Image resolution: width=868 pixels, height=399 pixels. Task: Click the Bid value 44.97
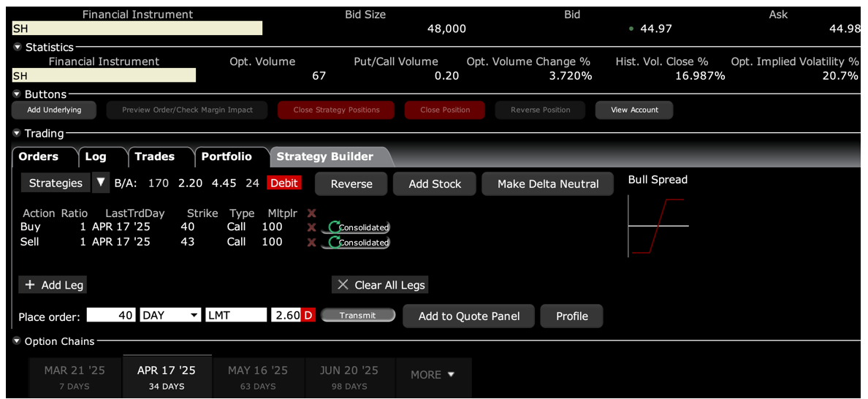(x=656, y=28)
